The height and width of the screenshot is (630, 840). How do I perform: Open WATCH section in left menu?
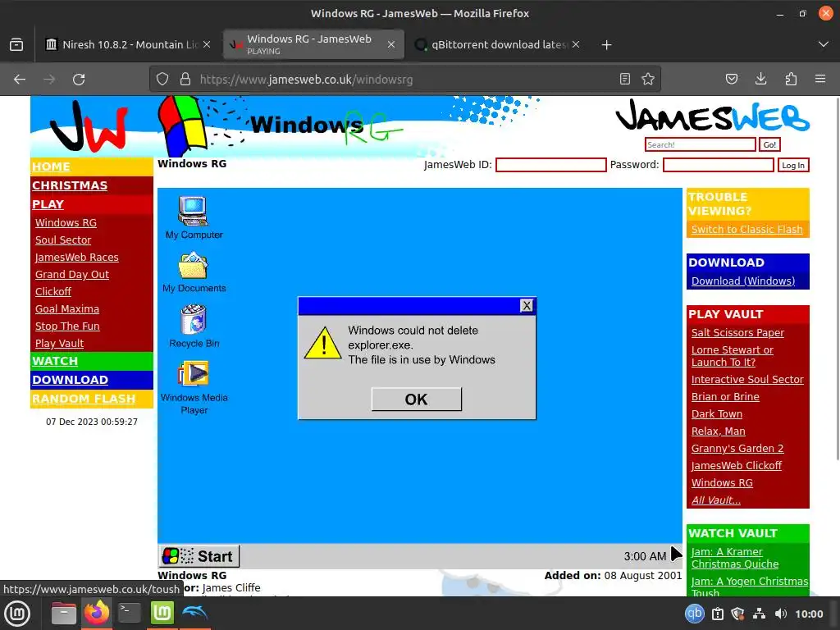pyautogui.click(x=55, y=361)
